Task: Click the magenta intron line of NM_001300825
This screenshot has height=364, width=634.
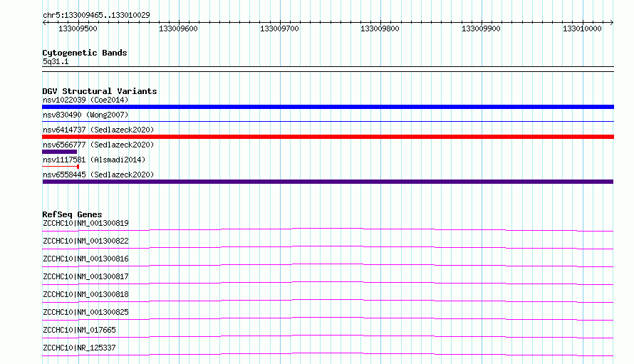Action: pyautogui.click(x=328, y=318)
